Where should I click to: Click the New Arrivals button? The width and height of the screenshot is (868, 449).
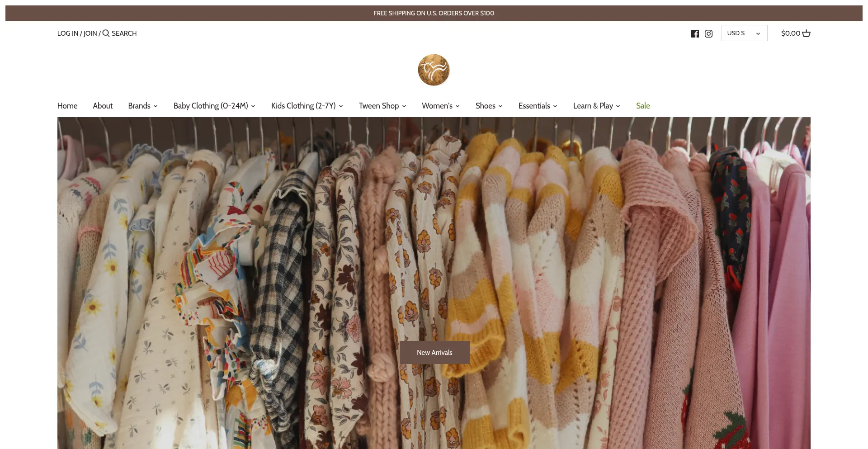(x=434, y=353)
